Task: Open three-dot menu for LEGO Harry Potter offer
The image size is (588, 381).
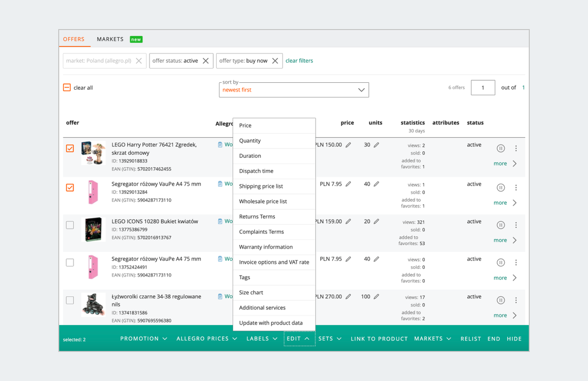Action: pyautogui.click(x=516, y=148)
